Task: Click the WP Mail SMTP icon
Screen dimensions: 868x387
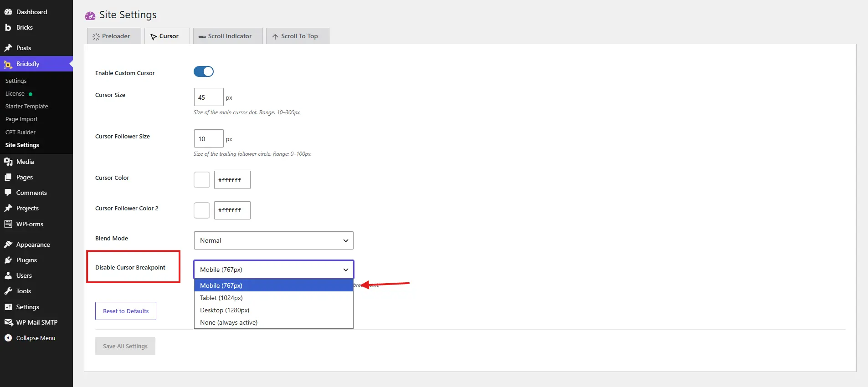Action: point(8,322)
